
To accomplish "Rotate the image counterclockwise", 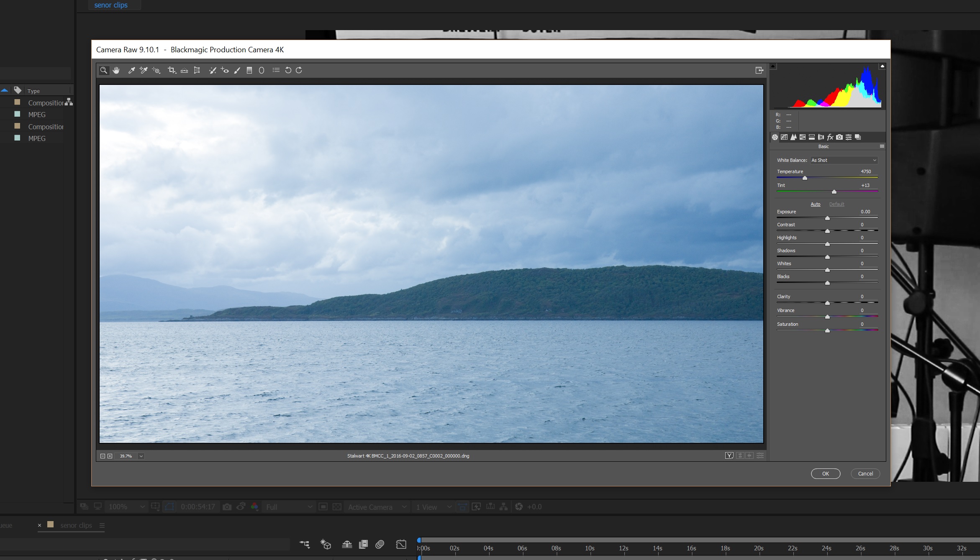I will pos(288,70).
